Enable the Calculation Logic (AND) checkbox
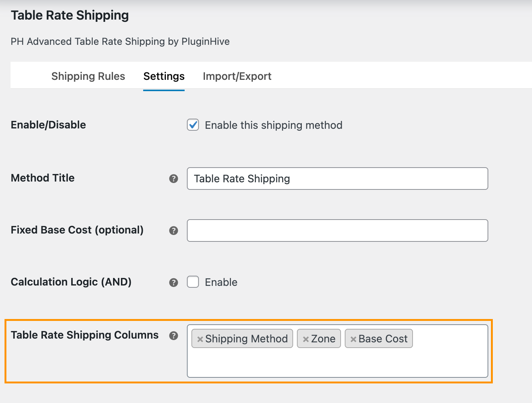 193,282
